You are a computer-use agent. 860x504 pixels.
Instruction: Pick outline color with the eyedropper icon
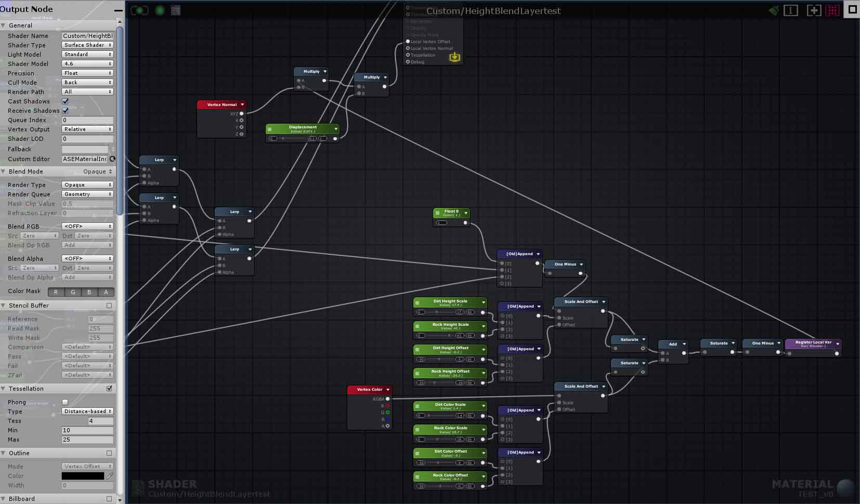tap(110, 475)
